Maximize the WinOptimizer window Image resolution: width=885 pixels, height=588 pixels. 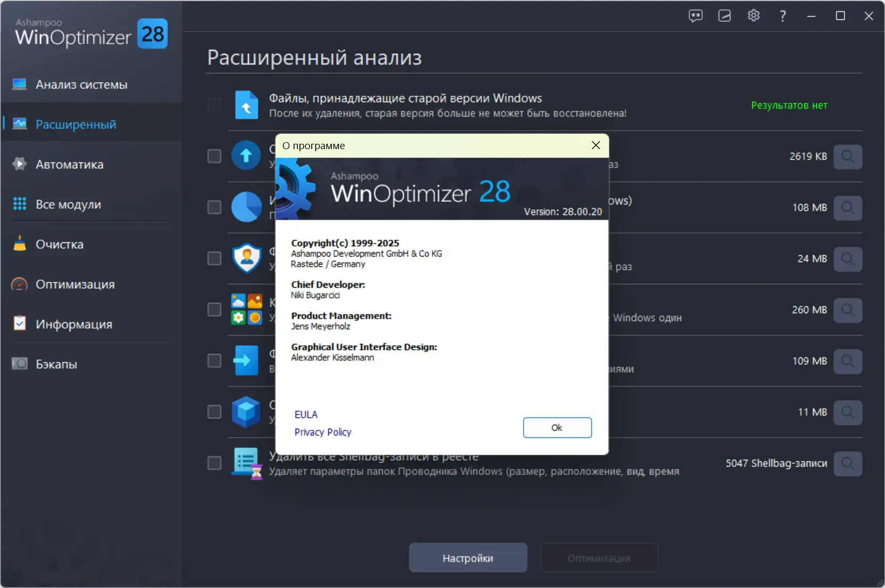[840, 16]
